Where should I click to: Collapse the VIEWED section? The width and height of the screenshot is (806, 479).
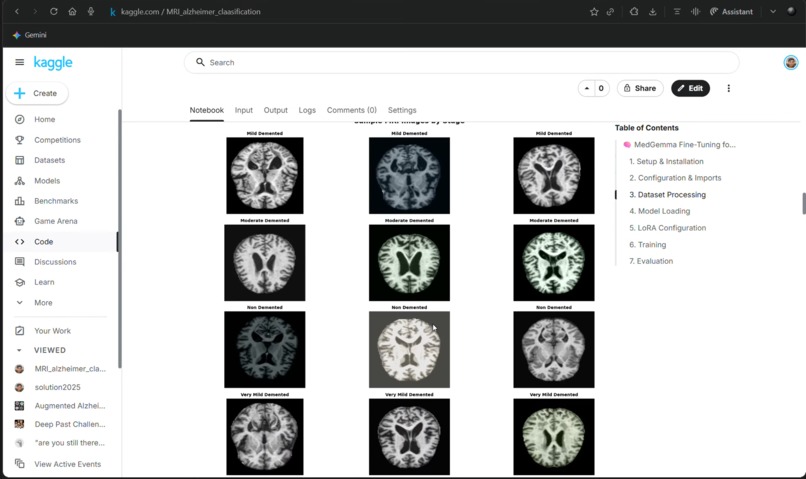tap(19, 350)
